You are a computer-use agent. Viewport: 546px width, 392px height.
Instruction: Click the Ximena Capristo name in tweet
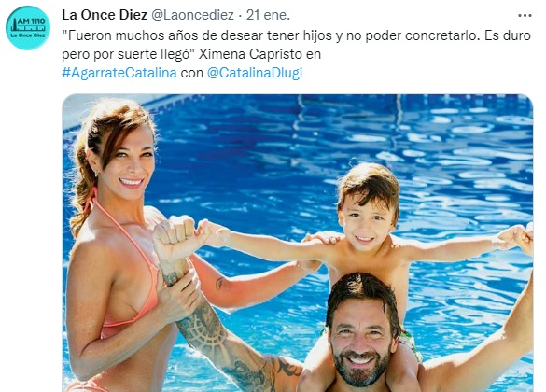(x=250, y=54)
